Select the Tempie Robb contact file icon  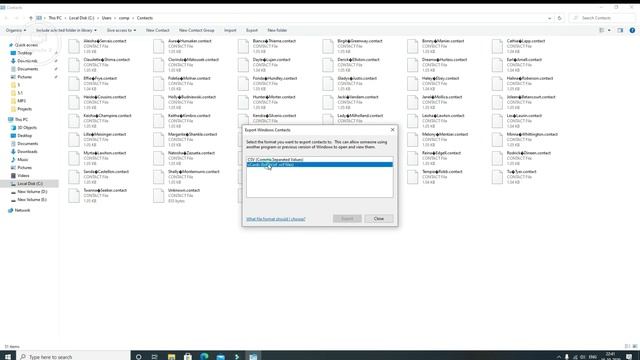coord(413,177)
